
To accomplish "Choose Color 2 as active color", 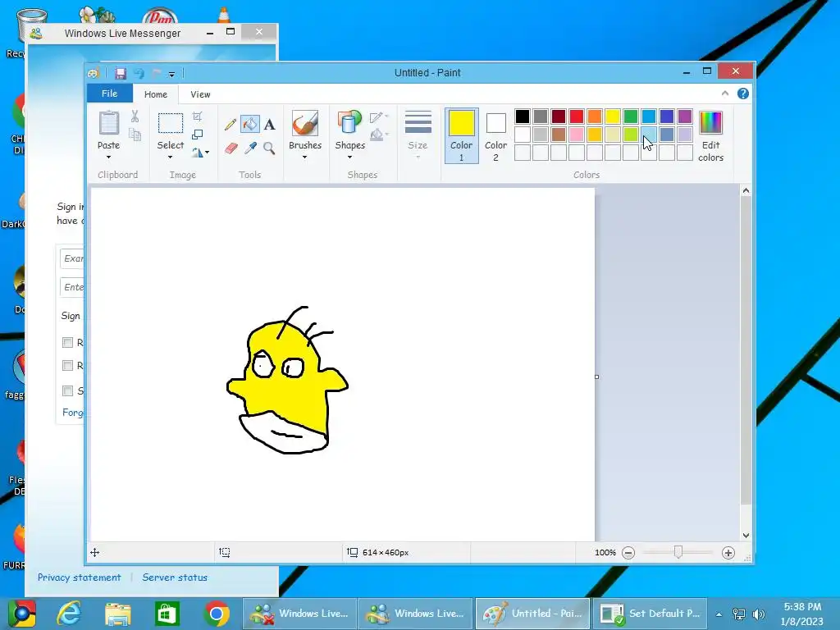I will point(495,136).
